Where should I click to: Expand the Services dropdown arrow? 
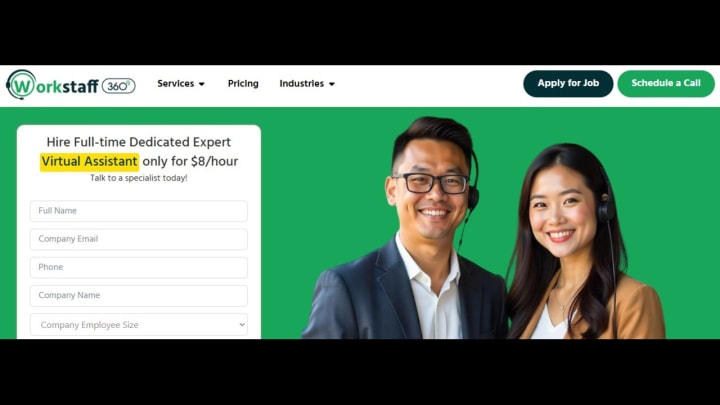pyautogui.click(x=202, y=84)
